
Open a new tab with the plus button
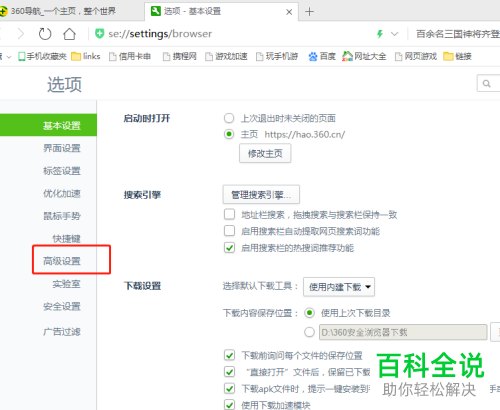pos(309,12)
